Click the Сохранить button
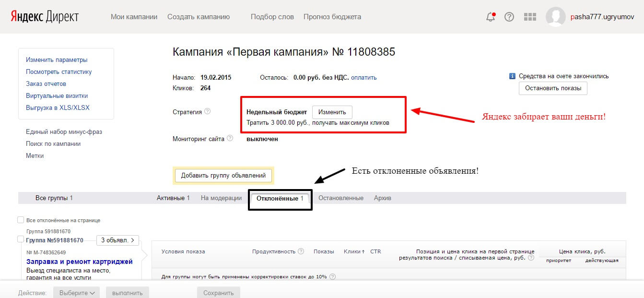 point(219,293)
